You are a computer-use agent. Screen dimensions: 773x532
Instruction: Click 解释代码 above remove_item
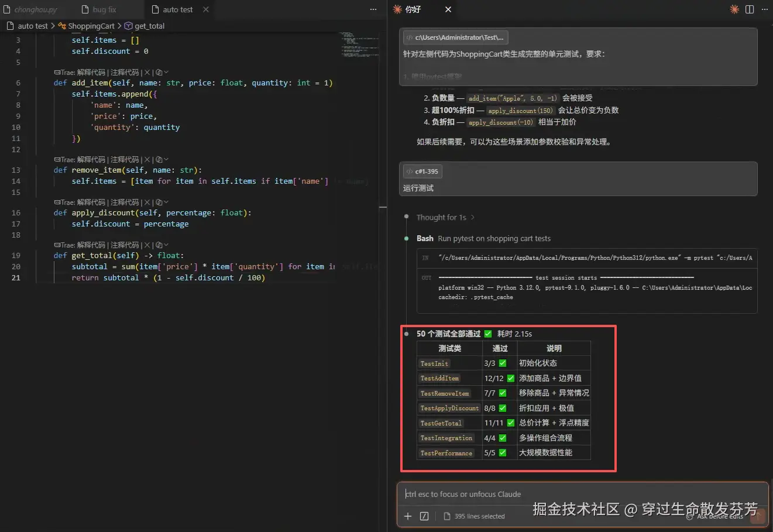(91, 160)
